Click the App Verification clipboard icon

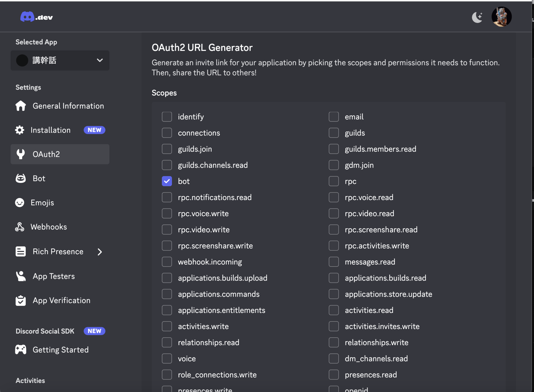coord(21,300)
